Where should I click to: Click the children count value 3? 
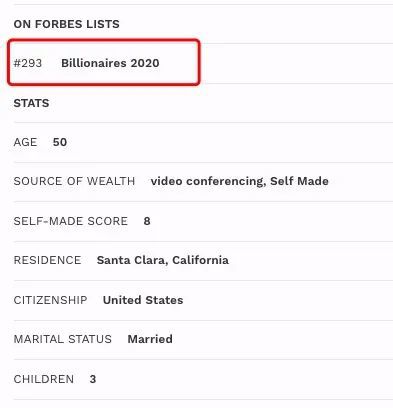coord(93,379)
